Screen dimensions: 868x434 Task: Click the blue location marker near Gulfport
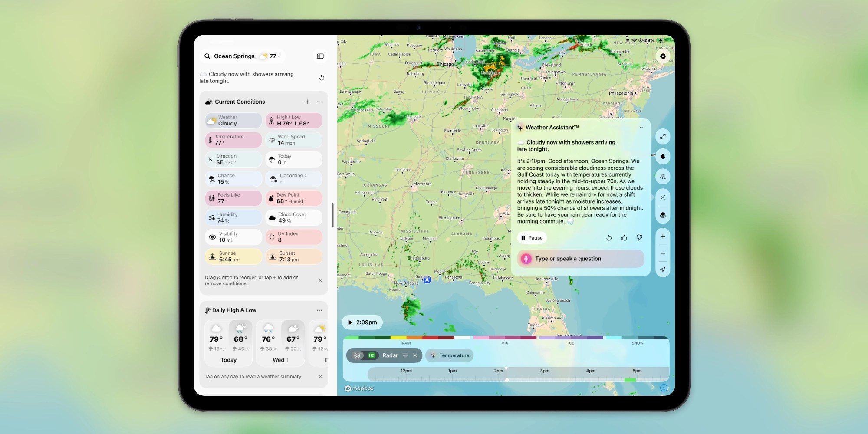427,280
